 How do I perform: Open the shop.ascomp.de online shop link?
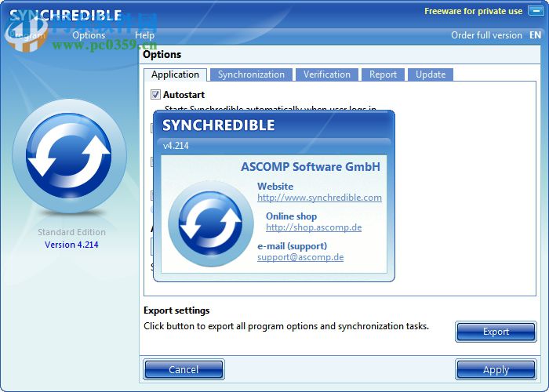click(x=314, y=227)
